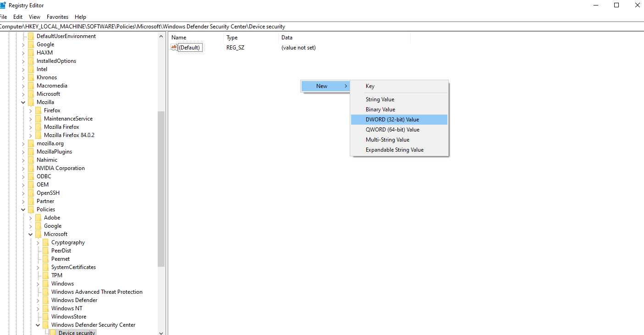Click the HAXM folder icon

[x=31, y=53]
